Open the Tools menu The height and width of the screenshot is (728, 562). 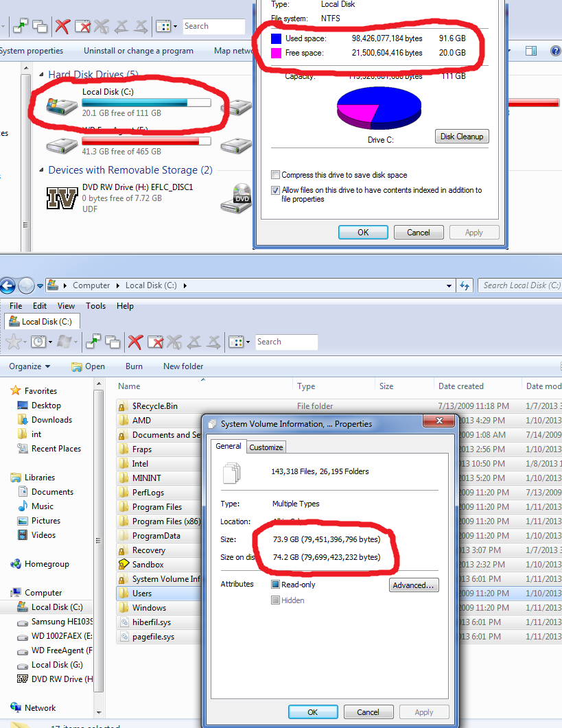[95, 306]
